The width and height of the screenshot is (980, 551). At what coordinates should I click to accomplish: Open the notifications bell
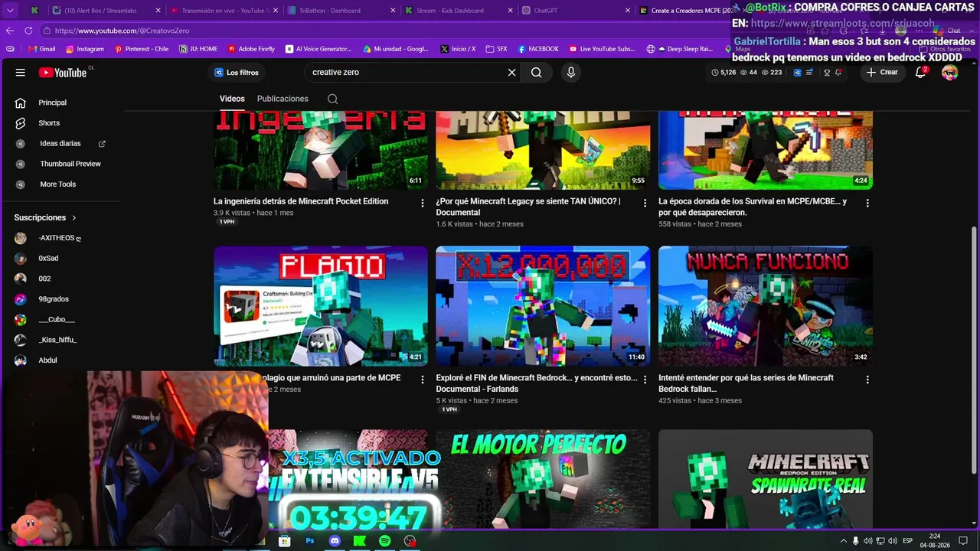click(x=921, y=73)
